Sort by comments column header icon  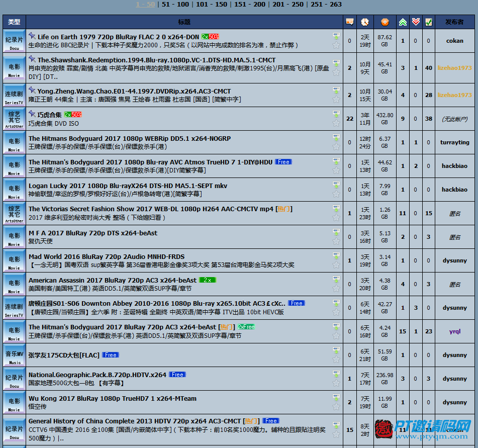coord(350,22)
